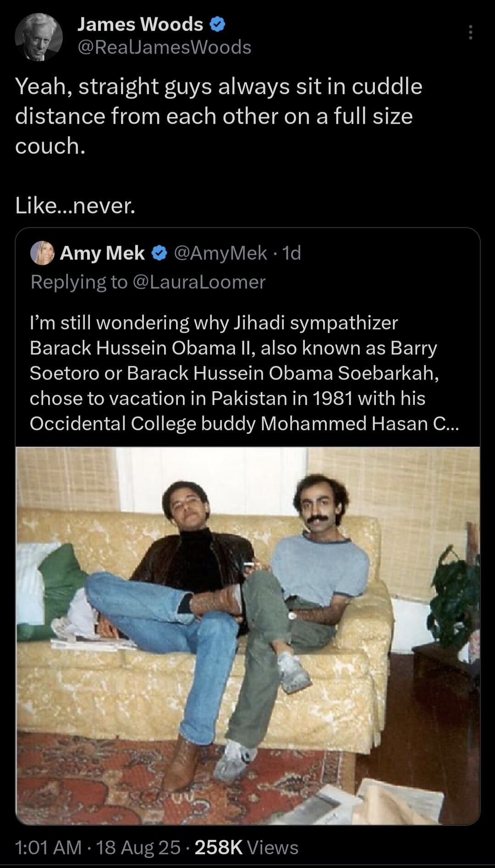View the 258K Views count
Viewport: 495px width, 868px height.
[x=247, y=847]
